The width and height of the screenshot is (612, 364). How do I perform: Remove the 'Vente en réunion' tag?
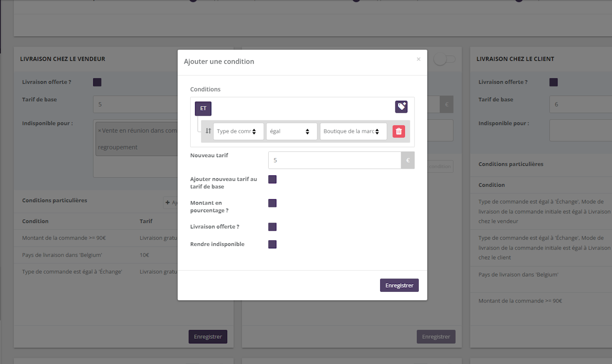[99, 130]
